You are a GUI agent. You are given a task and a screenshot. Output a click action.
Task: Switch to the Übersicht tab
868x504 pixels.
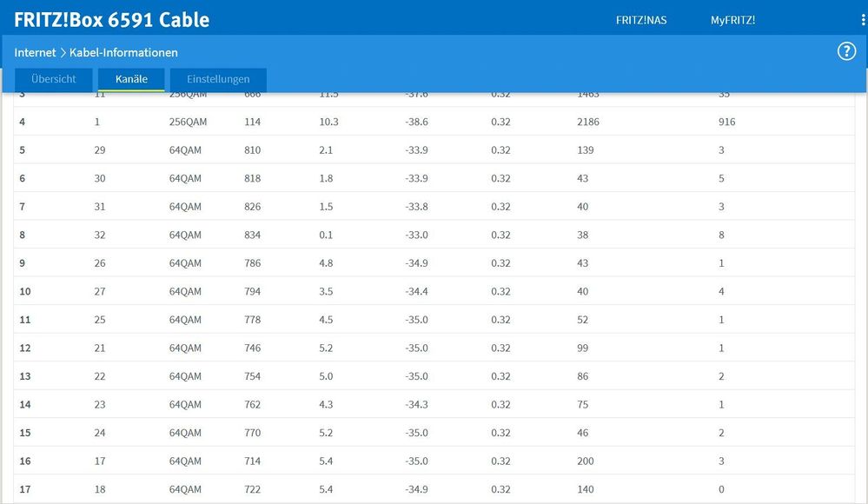coord(53,79)
